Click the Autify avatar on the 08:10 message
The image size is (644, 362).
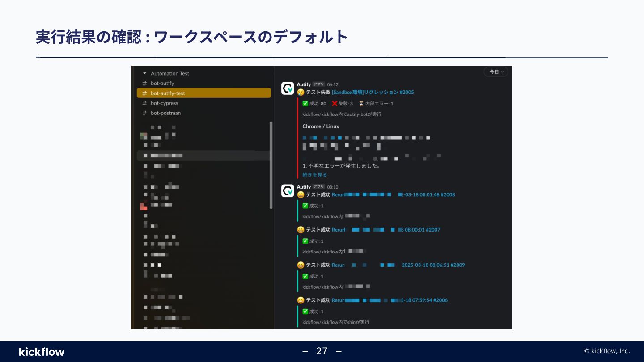point(288,190)
